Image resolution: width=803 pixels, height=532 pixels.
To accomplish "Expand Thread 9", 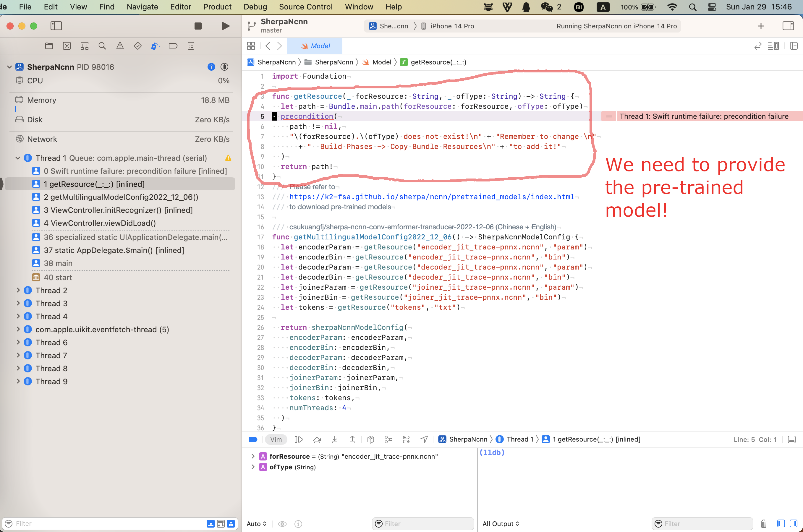I will [x=18, y=381].
